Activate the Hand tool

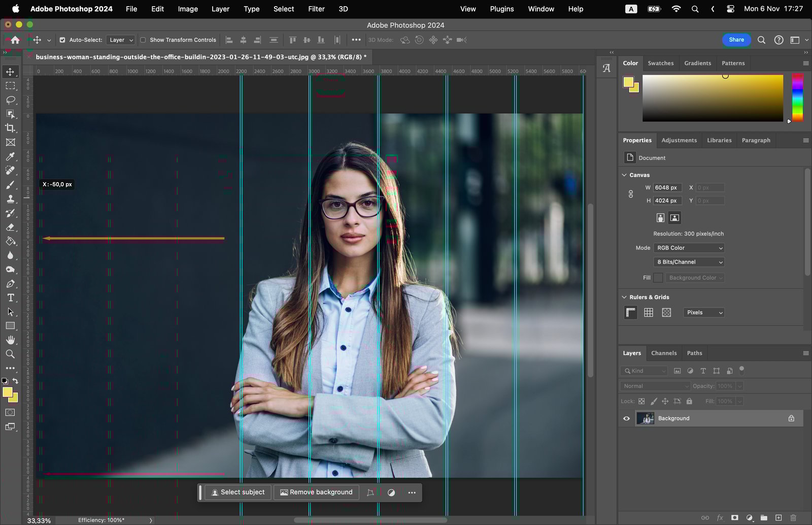[x=10, y=340]
